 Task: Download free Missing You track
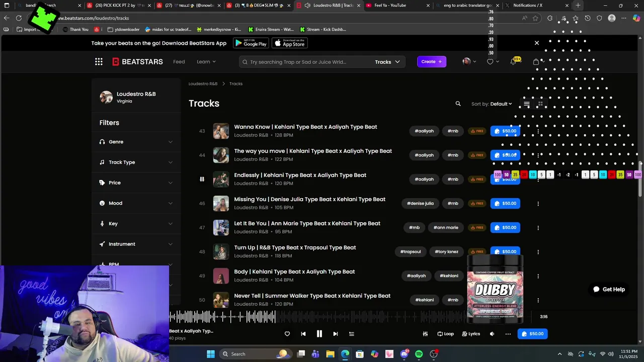coord(477,204)
